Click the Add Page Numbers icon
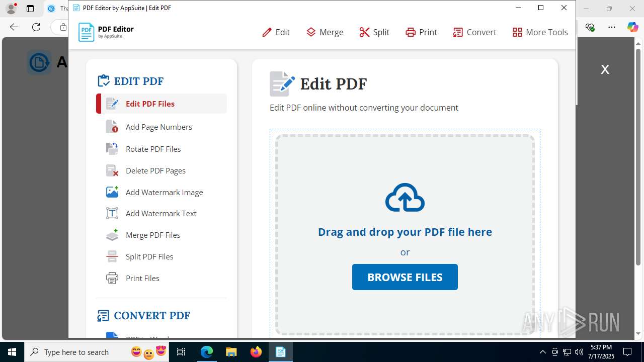The width and height of the screenshot is (644, 362). coord(112,127)
